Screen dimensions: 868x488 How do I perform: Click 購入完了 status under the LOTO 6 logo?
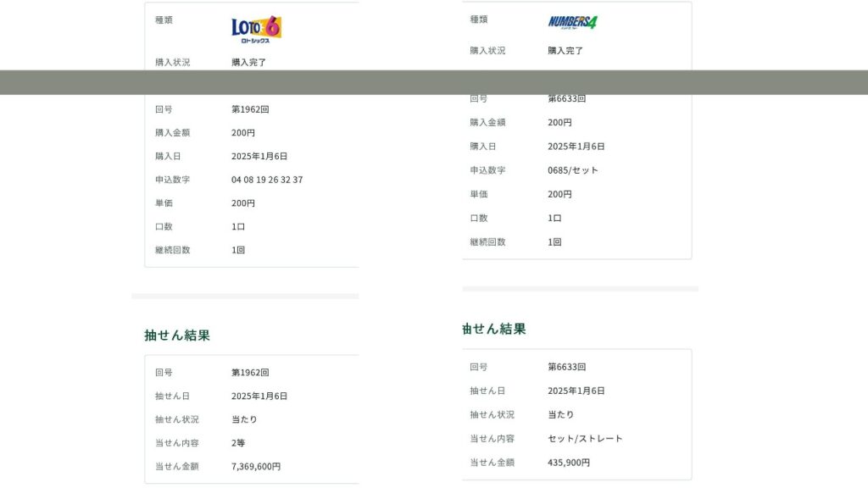pos(249,63)
